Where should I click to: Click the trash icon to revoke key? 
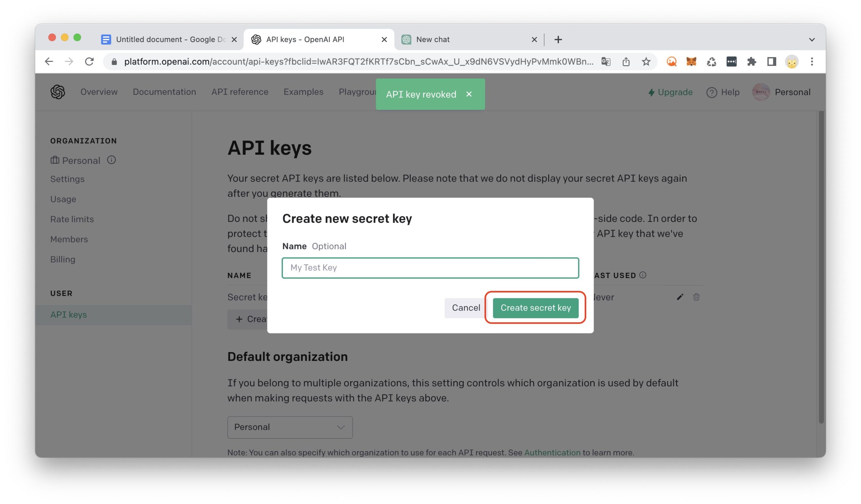pos(696,297)
